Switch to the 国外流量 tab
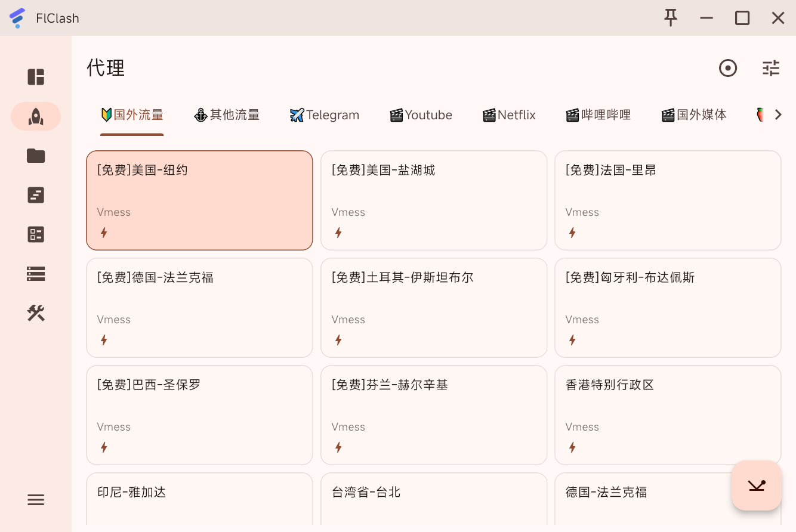 pyautogui.click(x=132, y=115)
